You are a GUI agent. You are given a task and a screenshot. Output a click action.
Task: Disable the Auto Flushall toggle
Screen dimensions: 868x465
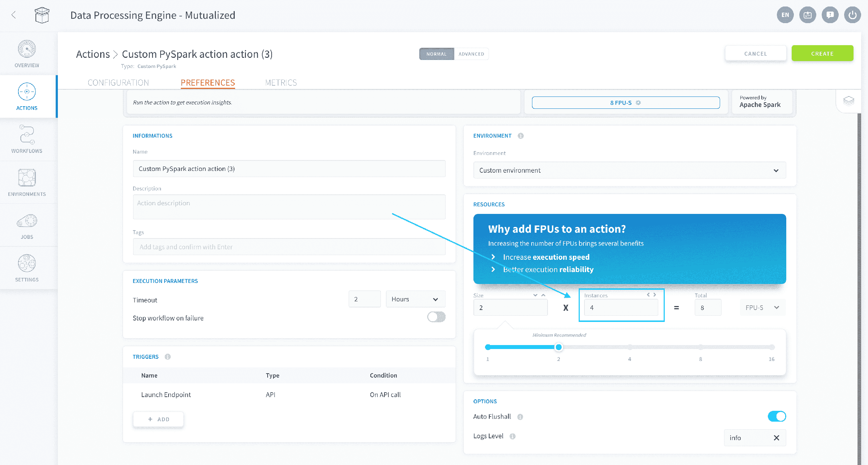[777, 416]
